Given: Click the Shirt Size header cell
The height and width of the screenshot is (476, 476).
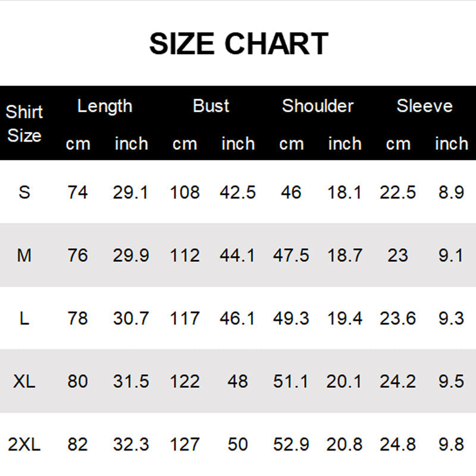Looking at the screenshot, I should (24, 123).
